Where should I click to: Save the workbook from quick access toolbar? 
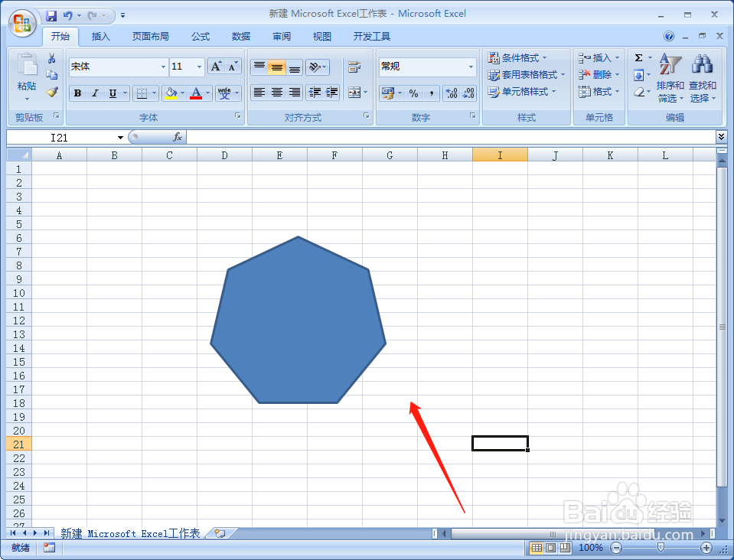(x=51, y=16)
